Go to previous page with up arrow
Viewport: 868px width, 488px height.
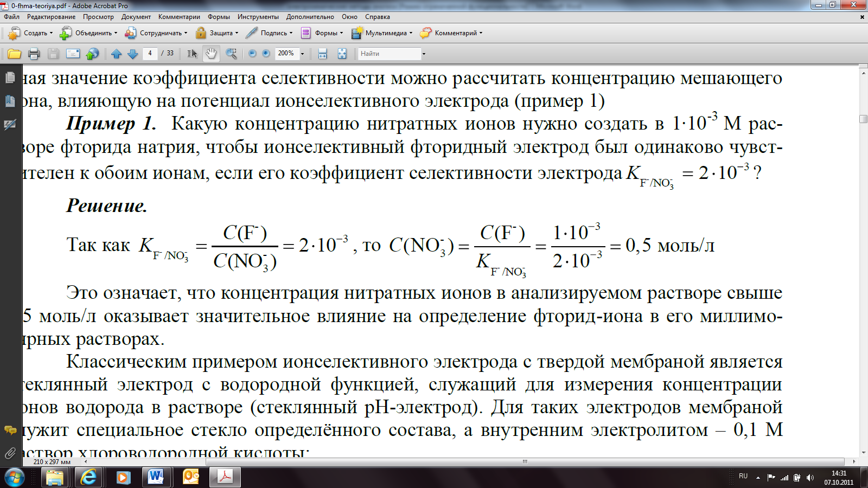click(116, 54)
